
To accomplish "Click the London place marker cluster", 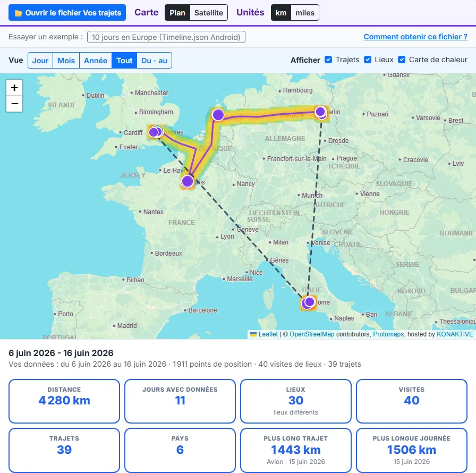I will [x=156, y=132].
